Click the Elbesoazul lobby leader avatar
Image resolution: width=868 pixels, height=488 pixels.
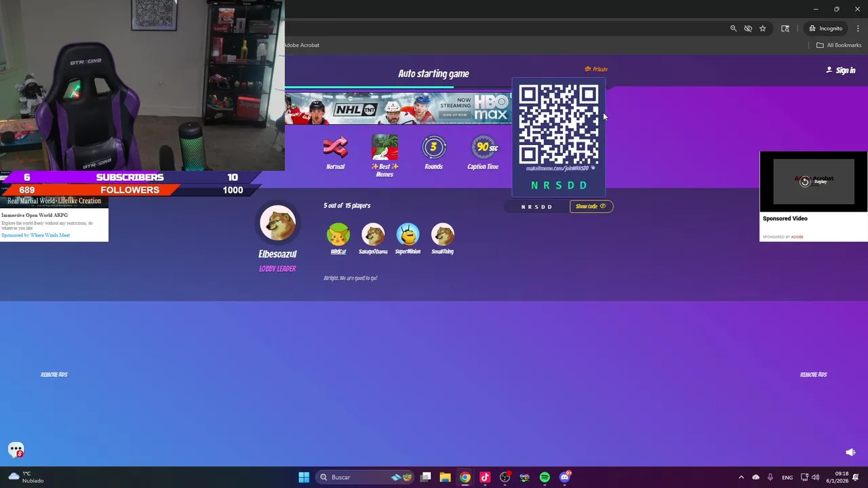(277, 224)
